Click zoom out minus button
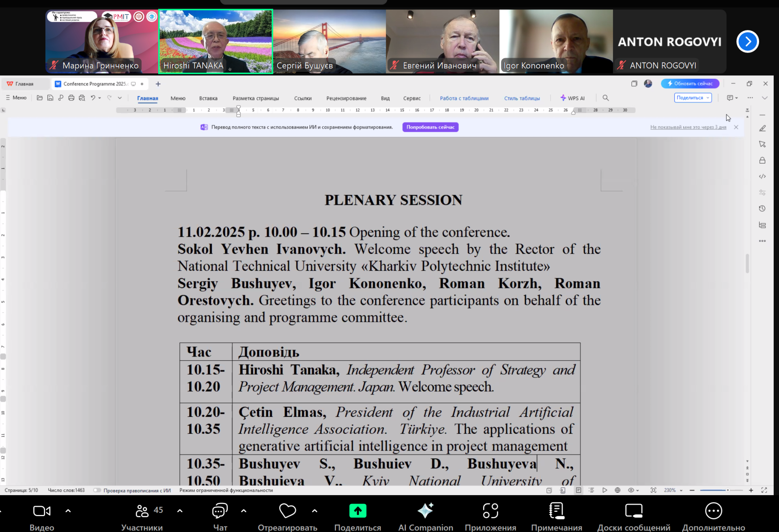This screenshot has width=779, height=532. click(x=692, y=490)
